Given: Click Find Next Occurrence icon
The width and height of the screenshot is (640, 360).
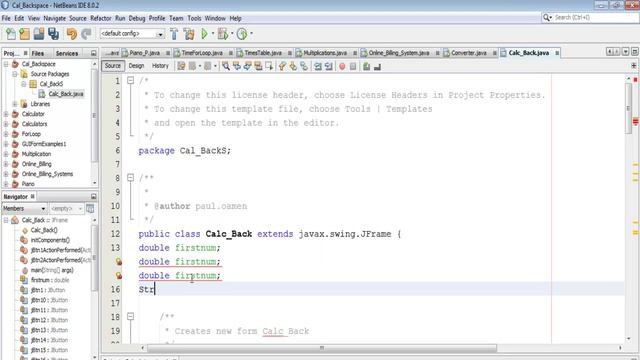Looking at the screenshot, I should point(247,66).
